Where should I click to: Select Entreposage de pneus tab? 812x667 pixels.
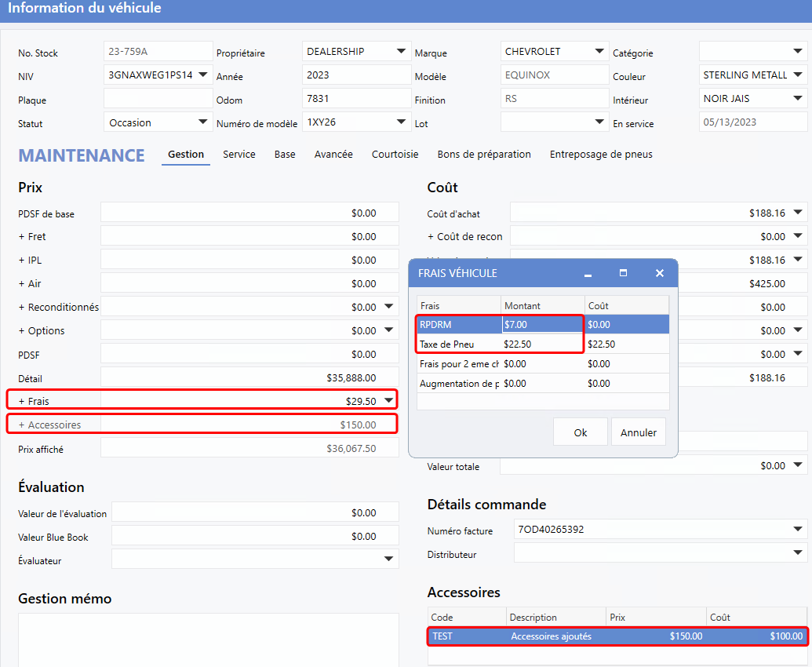pyautogui.click(x=601, y=155)
